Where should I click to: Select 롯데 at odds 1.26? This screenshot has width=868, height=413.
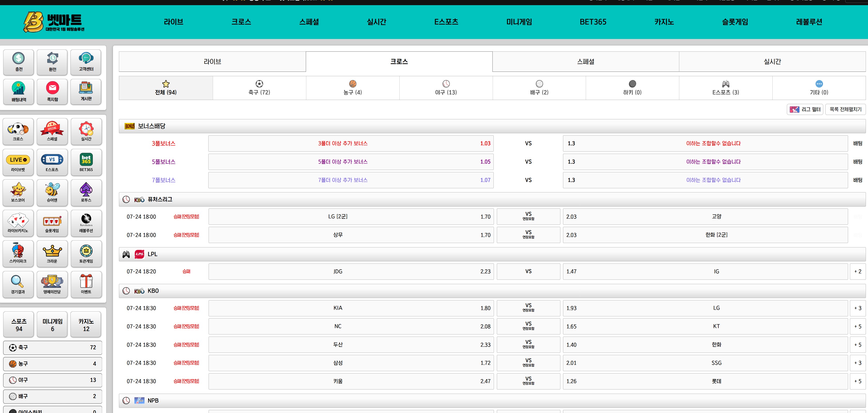click(705, 381)
